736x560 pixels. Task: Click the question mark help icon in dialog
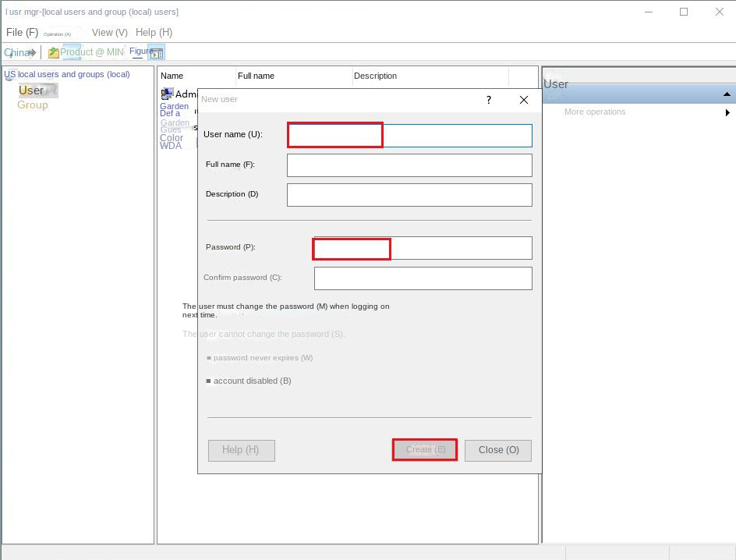[489, 100]
